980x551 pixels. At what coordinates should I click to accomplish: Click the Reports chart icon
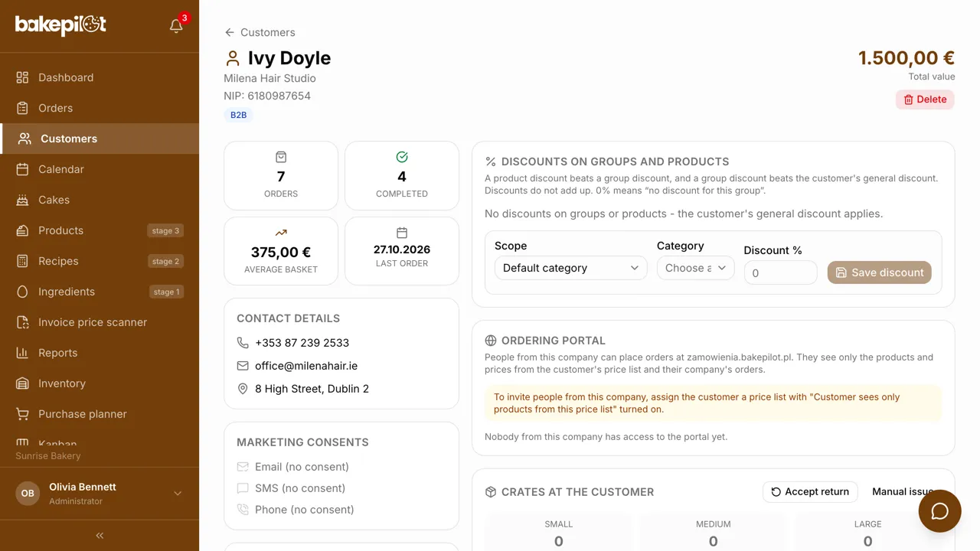[x=23, y=353]
